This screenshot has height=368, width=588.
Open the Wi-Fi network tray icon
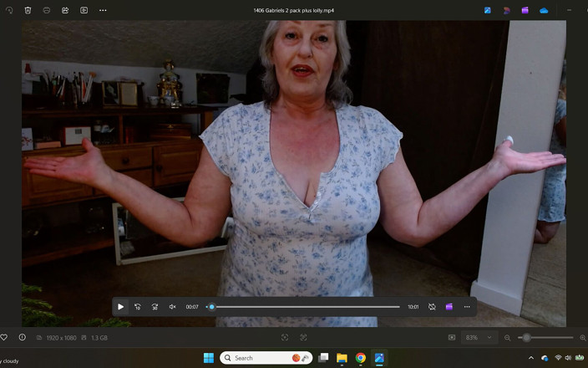pyautogui.click(x=558, y=358)
